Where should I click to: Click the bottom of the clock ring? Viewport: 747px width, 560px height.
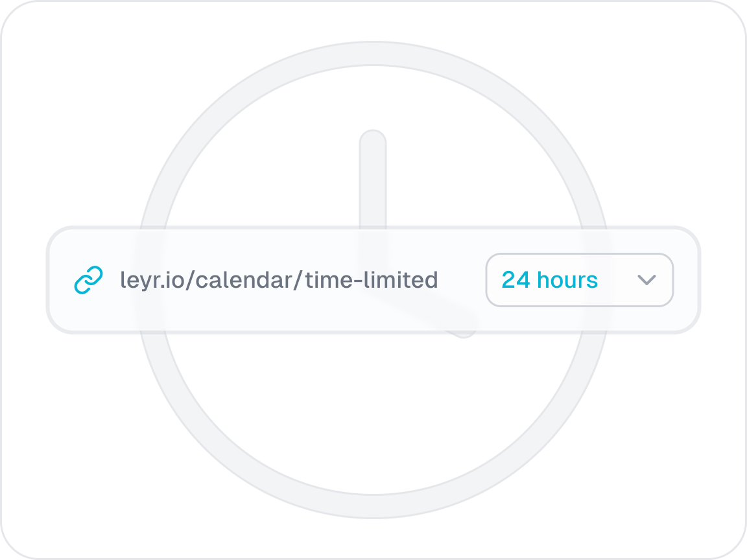point(373,506)
